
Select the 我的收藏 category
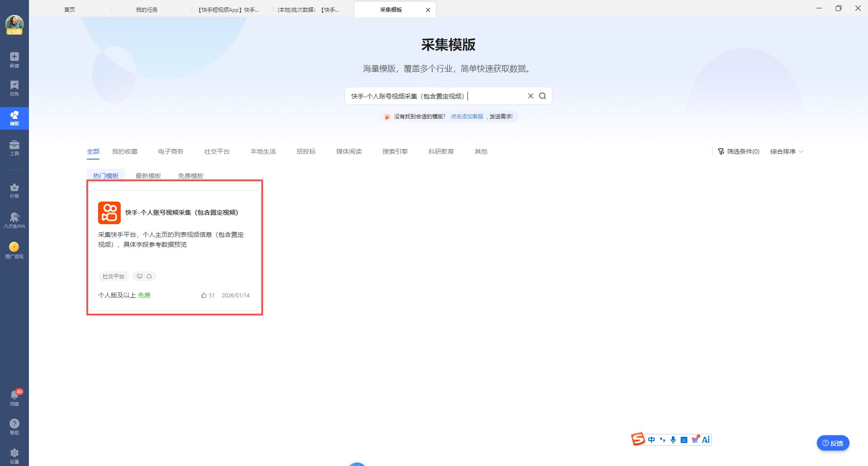[x=125, y=151]
